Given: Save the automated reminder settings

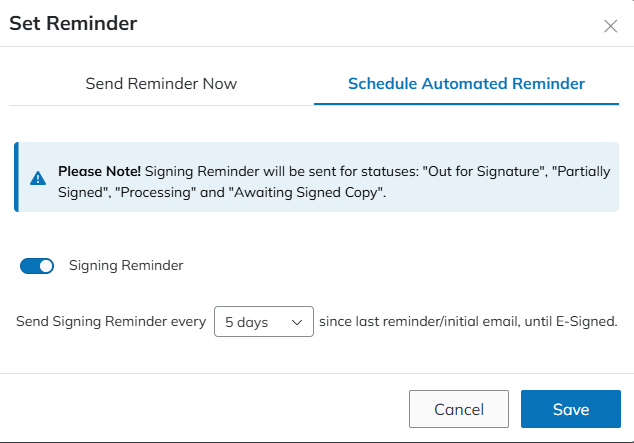Looking at the screenshot, I should pyautogui.click(x=570, y=409).
